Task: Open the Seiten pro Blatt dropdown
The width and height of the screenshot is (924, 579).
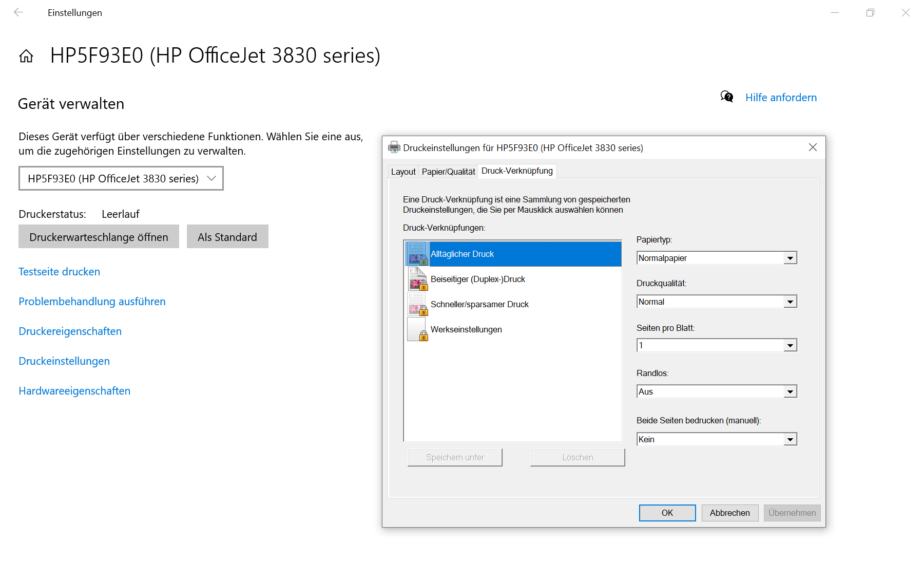Action: click(x=717, y=345)
